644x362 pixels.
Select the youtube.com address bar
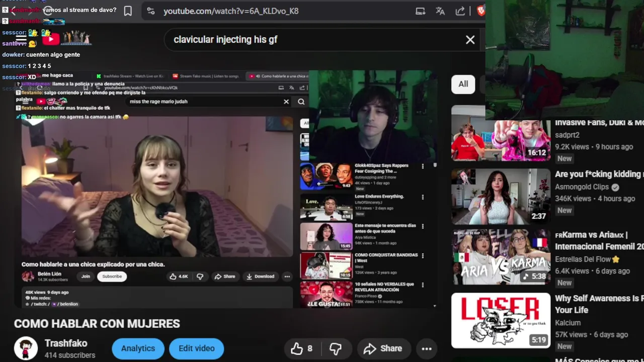[x=230, y=11]
